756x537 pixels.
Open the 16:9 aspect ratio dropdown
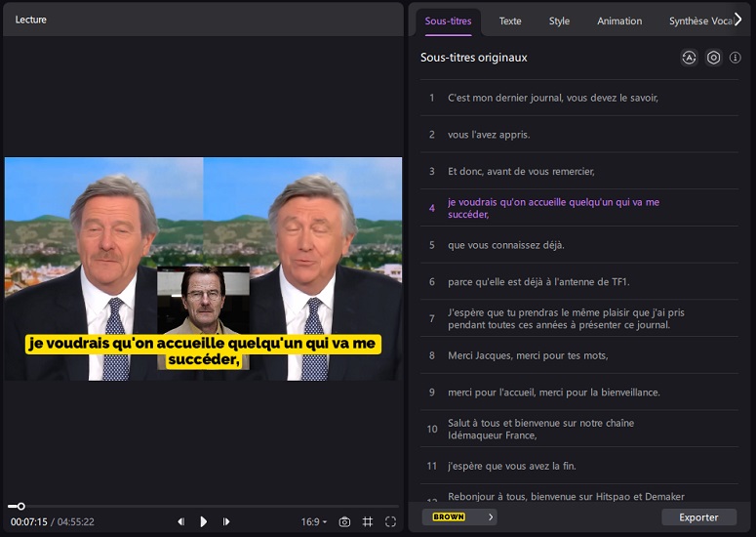(x=314, y=521)
